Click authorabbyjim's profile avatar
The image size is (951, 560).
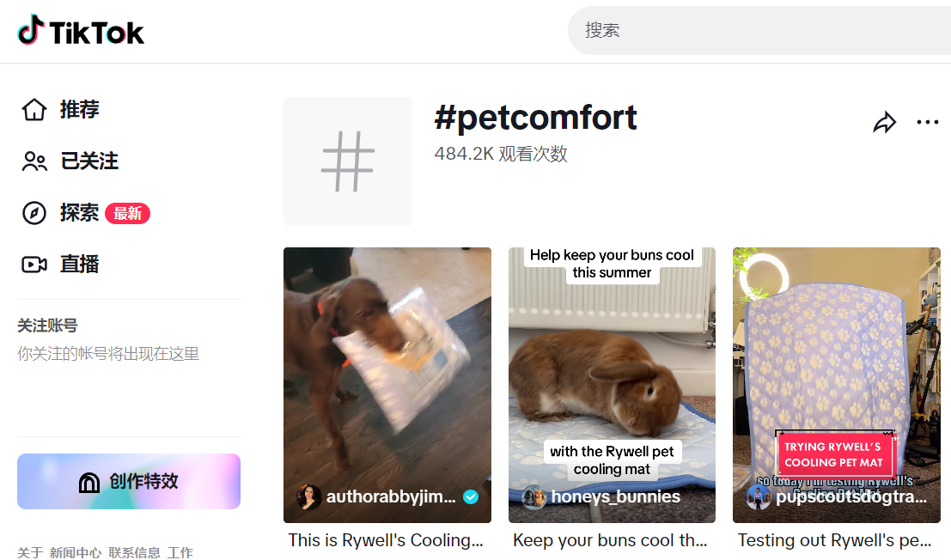[x=309, y=497]
